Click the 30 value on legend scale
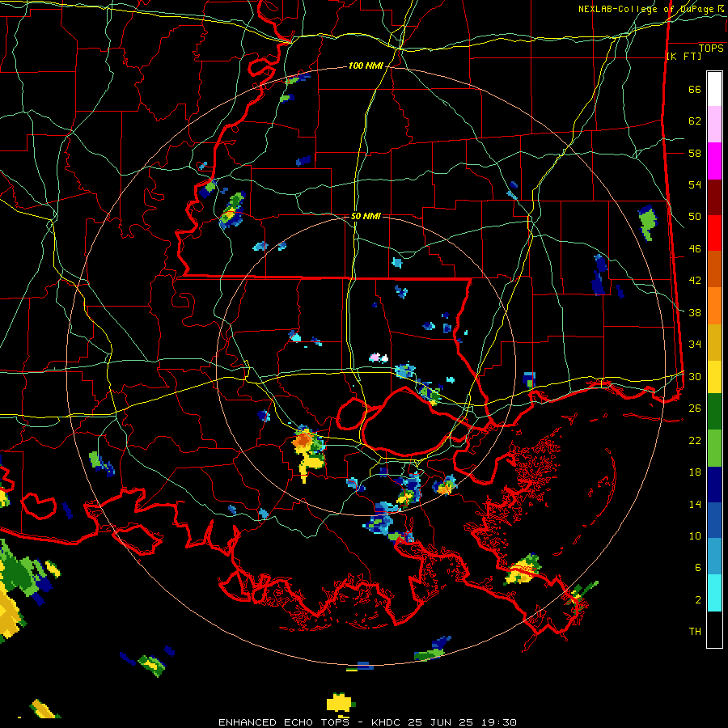The image size is (728, 728). 695,376
